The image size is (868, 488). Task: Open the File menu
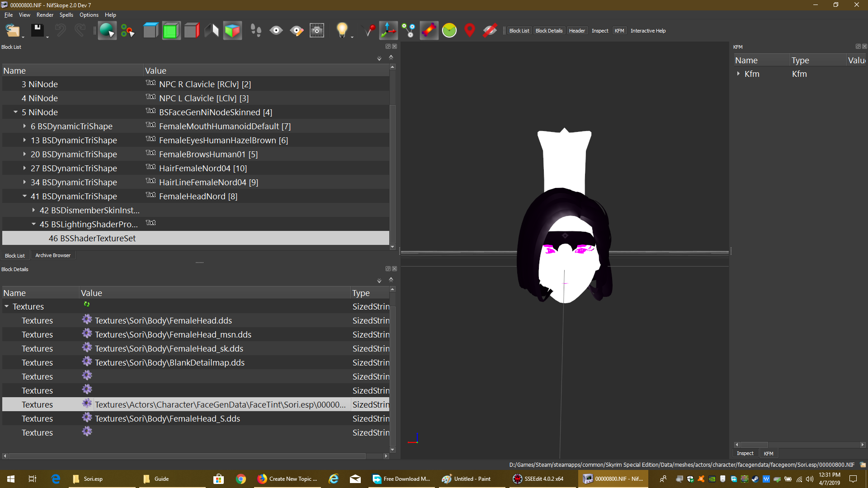coord(9,15)
